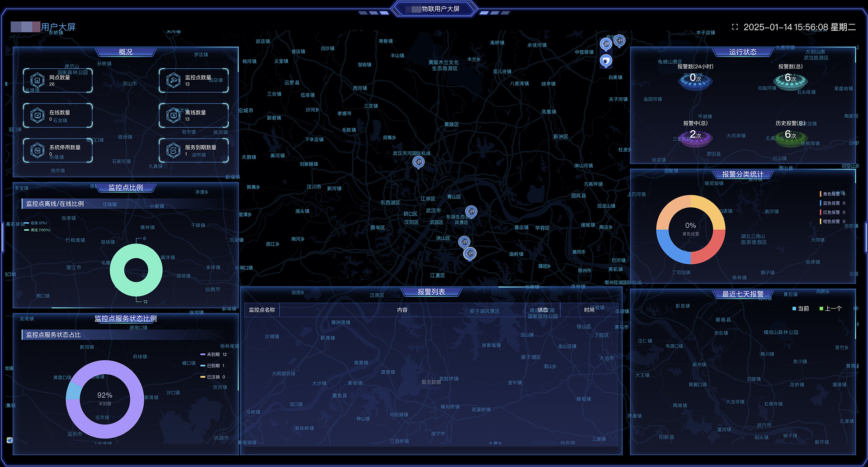868x467 pixels.
Task: Click the 时间 column header
Action: tap(589, 310)
